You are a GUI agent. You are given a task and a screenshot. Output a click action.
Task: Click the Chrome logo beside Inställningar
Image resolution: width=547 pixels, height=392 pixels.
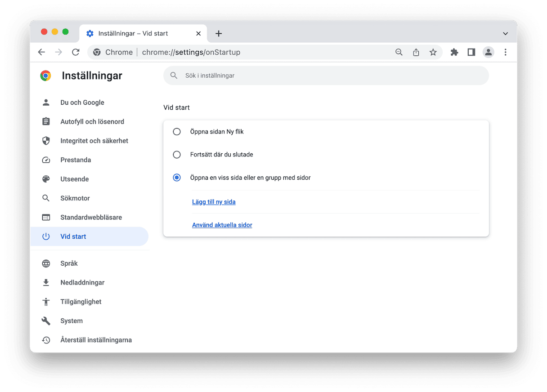pyautogui.click(x=45, y=76)
